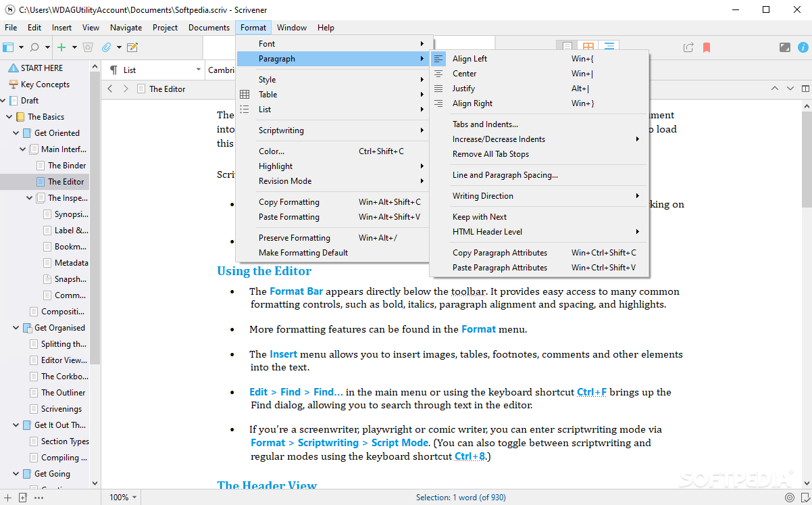
Task: Click the red bookmark icon
Action: click(x=707, y=47)
